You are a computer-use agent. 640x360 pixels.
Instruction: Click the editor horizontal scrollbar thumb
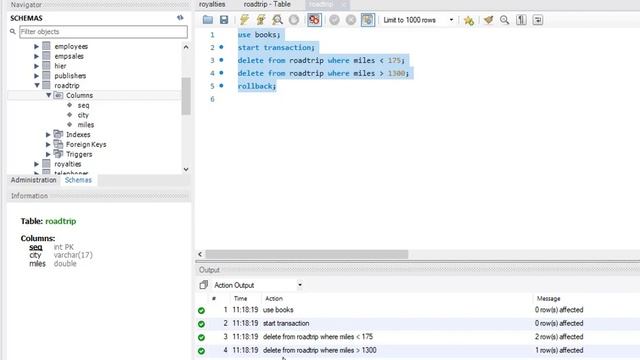tap(307, 254)
